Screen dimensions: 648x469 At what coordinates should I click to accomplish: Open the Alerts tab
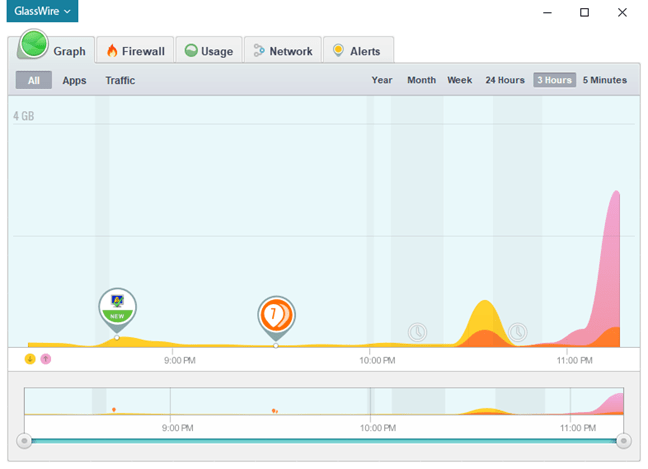point(358,51)
